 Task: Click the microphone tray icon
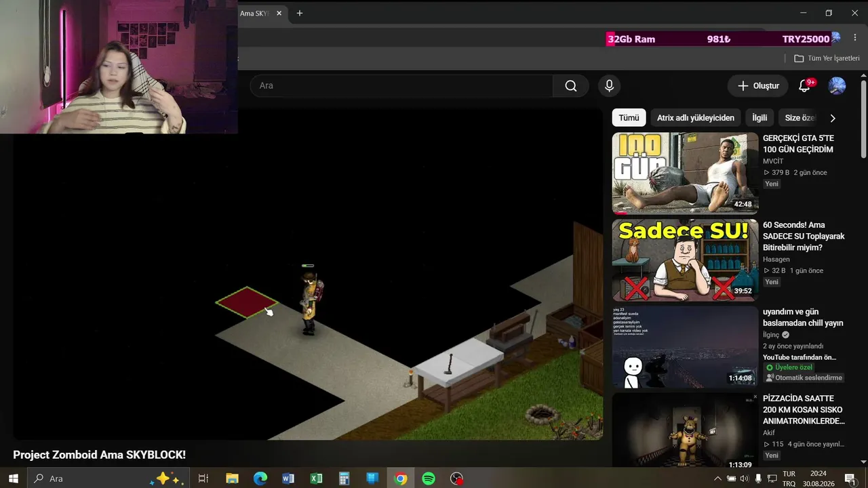click(x=758, y=479)
